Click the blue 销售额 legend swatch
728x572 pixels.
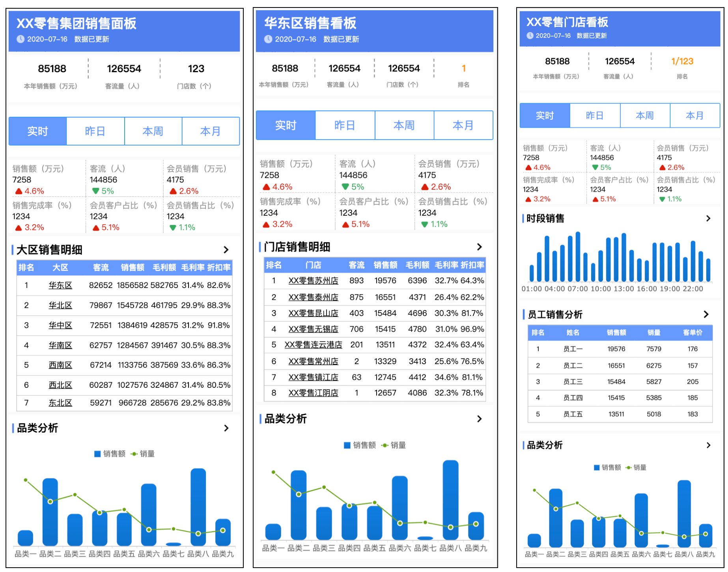click(97, 454)
